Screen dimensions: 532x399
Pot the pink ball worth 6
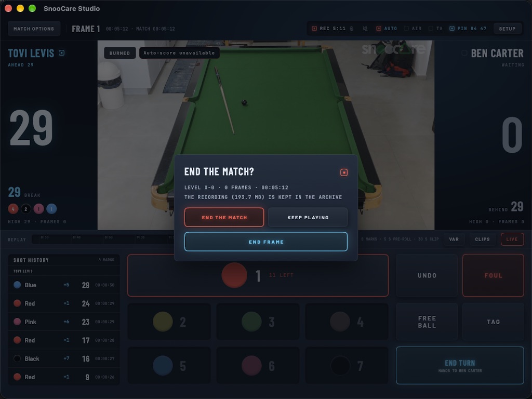point(258,365)
